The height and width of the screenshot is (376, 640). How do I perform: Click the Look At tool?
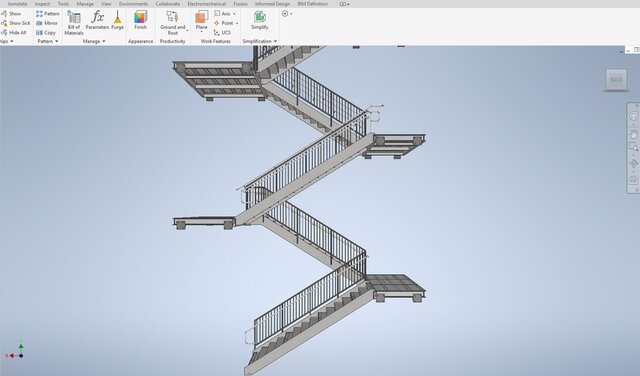[x=633, y=180]
